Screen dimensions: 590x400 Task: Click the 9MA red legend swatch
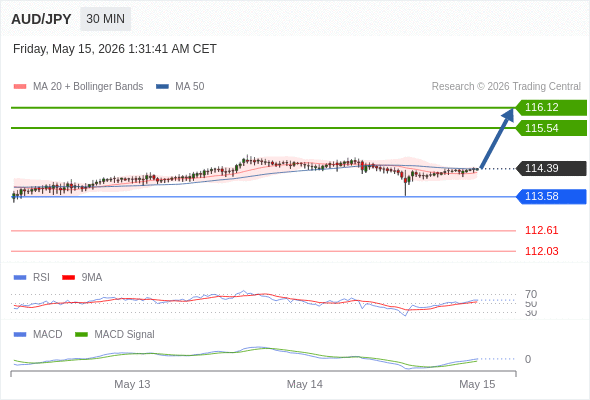(x=68, y=278)
